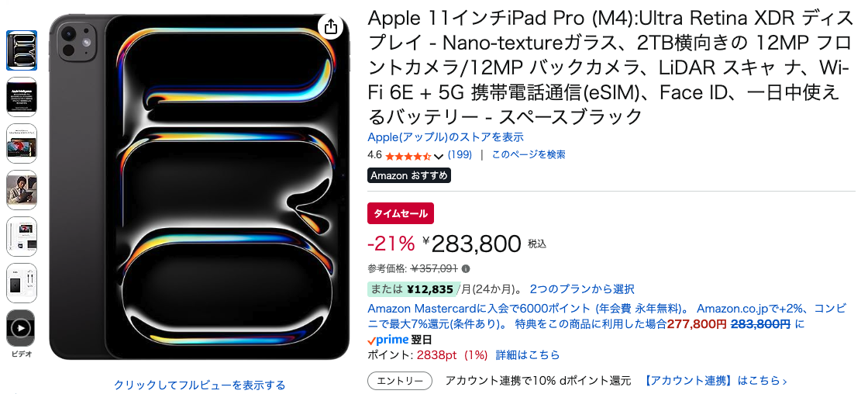Click the タイムセール badge
Image resolution: width=868 pixels, height=394 pixels.
(401, 213)
